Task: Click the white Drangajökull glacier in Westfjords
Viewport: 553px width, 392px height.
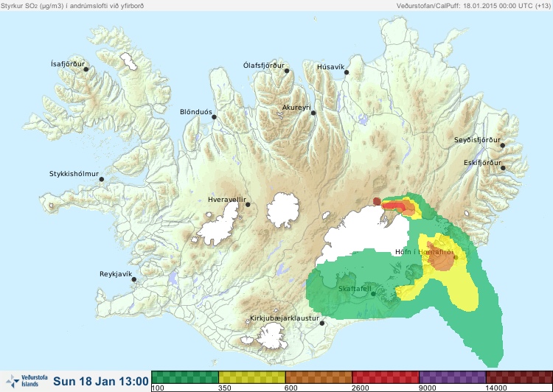Action: pyautogui.click(x=128, y=61)
